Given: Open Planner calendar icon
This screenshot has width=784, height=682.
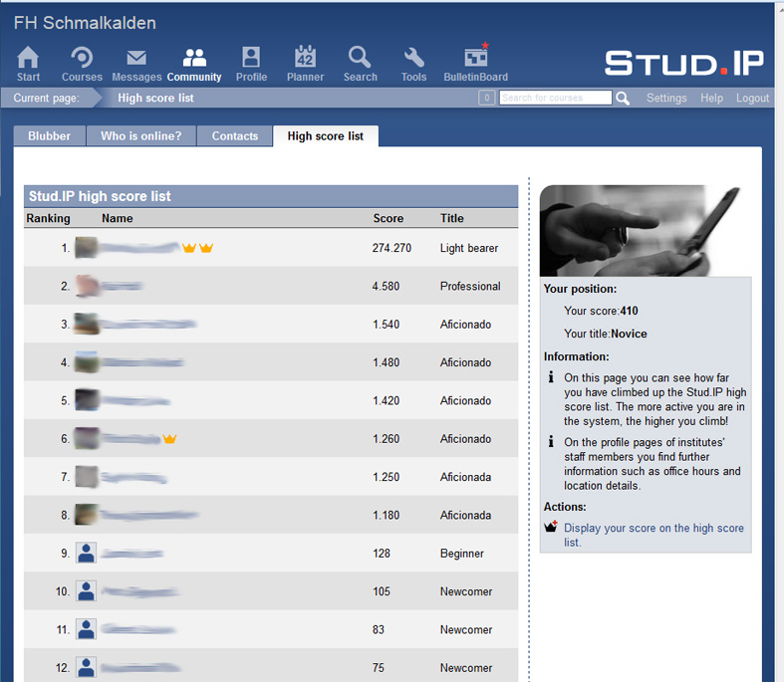Looking at the screenshot, I should click(305, 57).
